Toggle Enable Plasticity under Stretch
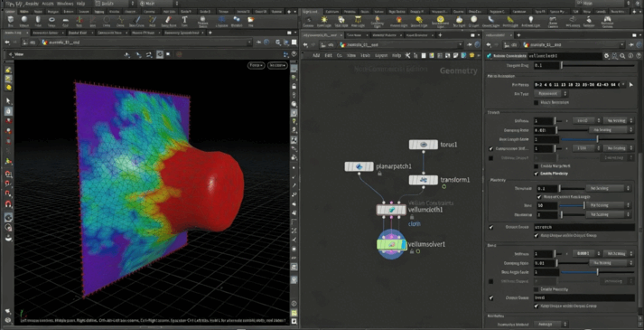The height and width of the screenshot is (330, 644). coord(536,174)
